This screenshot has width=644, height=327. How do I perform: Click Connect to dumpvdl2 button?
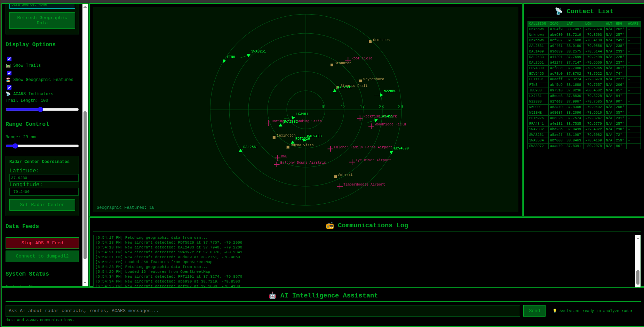pos(42,256)
